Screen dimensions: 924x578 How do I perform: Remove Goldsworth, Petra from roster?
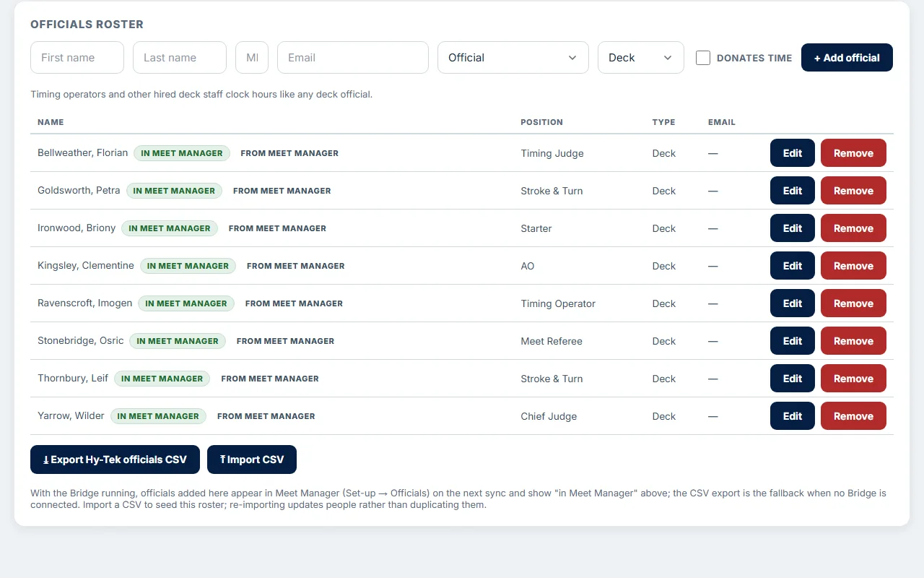(853, 191)
